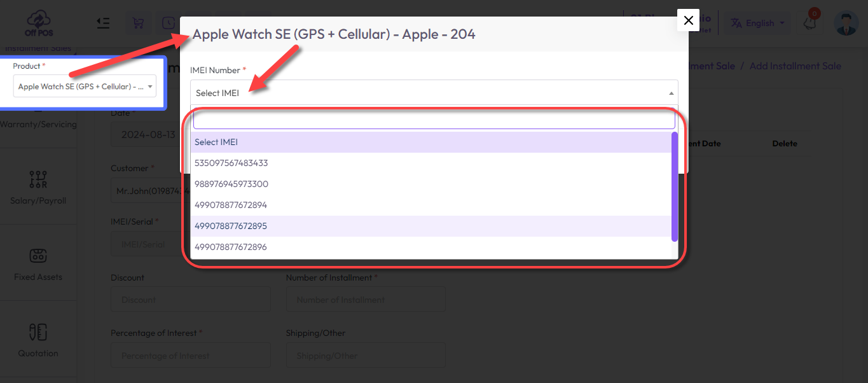
Task: Open the shopping cart shortcut icon
Action: click(137, 23)
